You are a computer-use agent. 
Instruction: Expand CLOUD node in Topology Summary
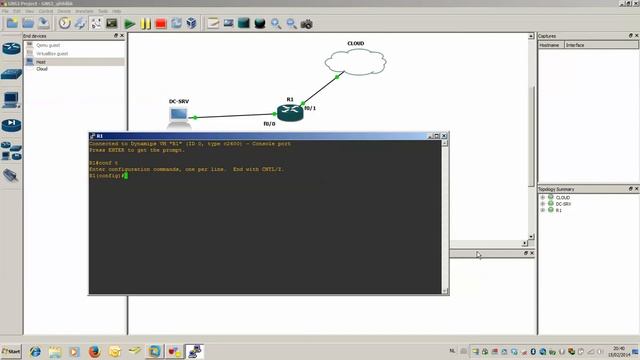(543, 198)
